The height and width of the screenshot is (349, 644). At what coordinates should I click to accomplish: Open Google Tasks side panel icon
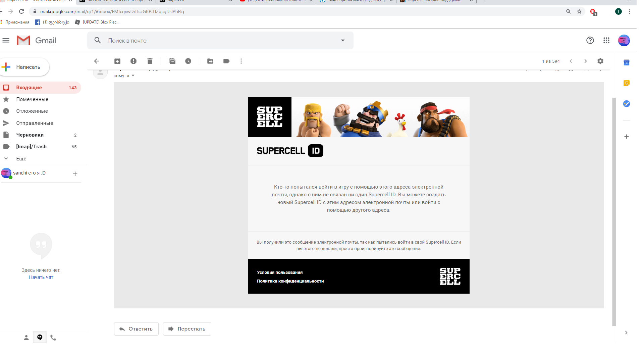pyautogui.click(x=627, y=104)
